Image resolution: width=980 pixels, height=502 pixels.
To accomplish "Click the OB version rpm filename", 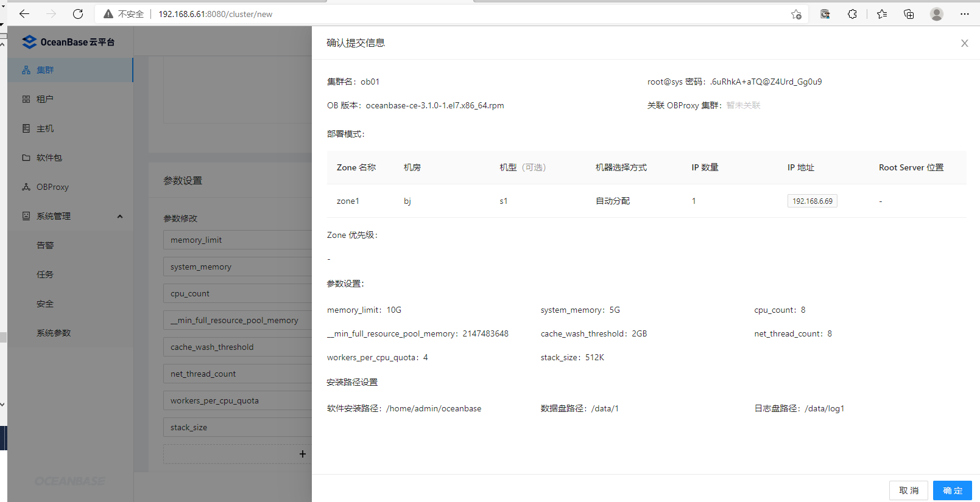I will (435, 105).
